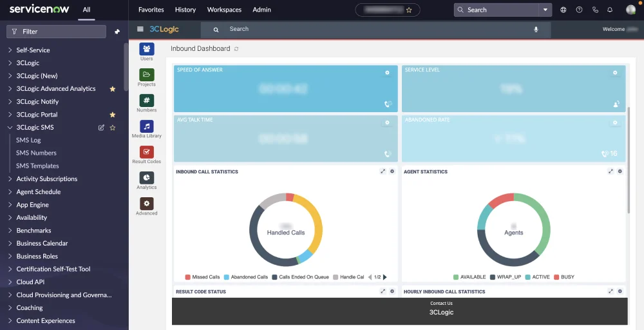Open the Favorites menu

(151, 10)
